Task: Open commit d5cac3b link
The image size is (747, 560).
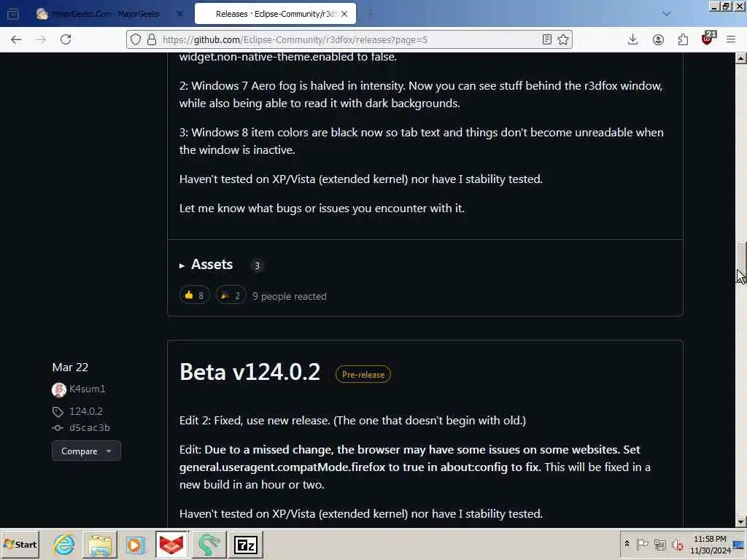Action: tap(90, 427)
